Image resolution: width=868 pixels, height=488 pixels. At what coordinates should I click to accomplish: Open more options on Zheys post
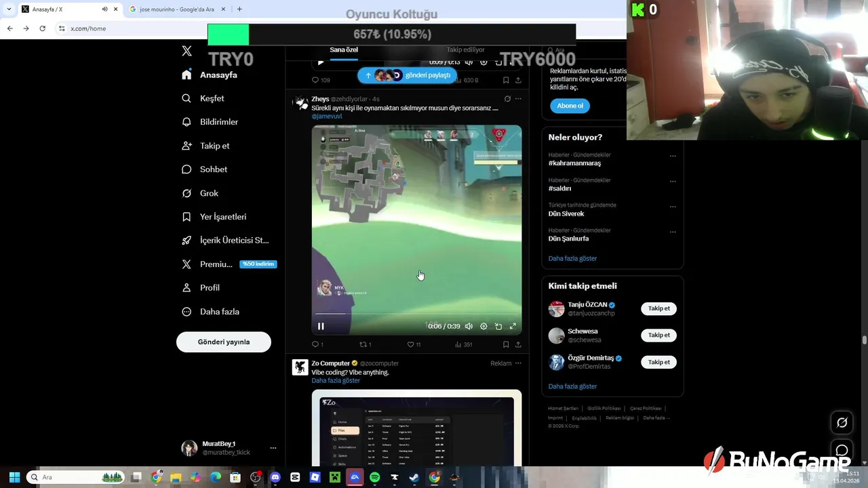518,99
